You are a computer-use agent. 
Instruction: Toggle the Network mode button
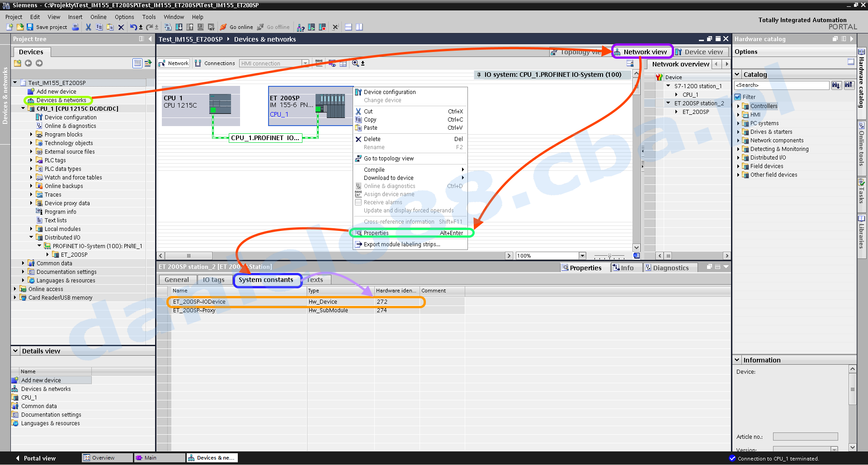(x=174, y=63)
